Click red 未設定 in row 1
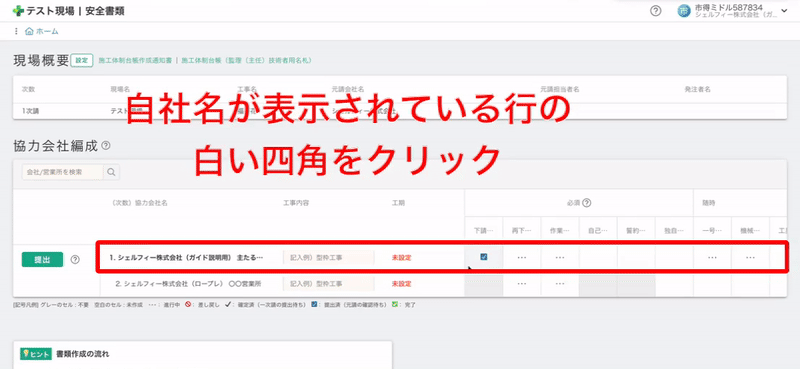This screenshot has width=800, height=369. coord(402,258)
